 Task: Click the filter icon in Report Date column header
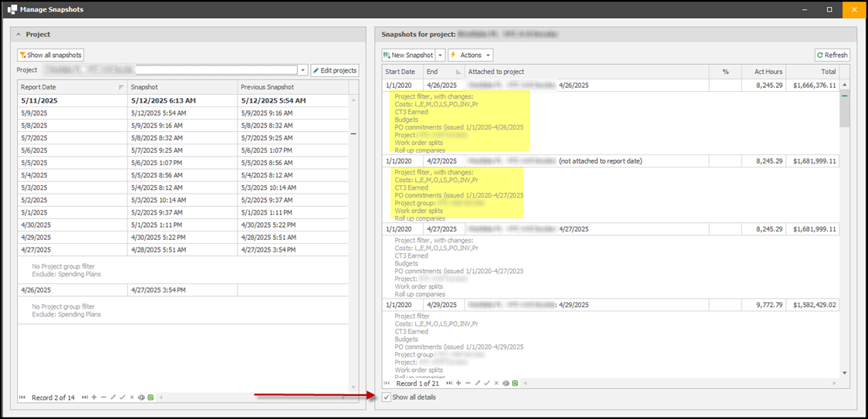(121, 87)
